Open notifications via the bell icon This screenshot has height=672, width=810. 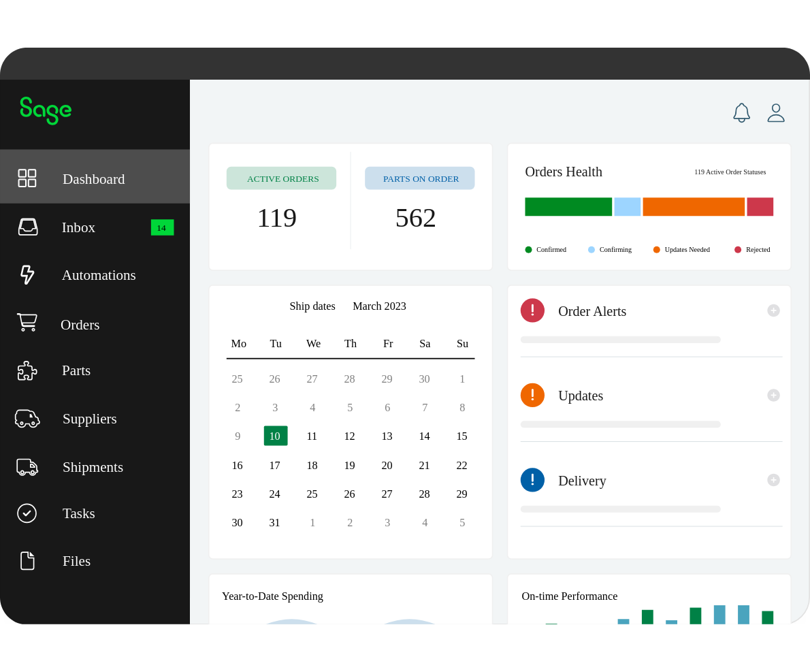pyautogui.click(x=741, y=112)
